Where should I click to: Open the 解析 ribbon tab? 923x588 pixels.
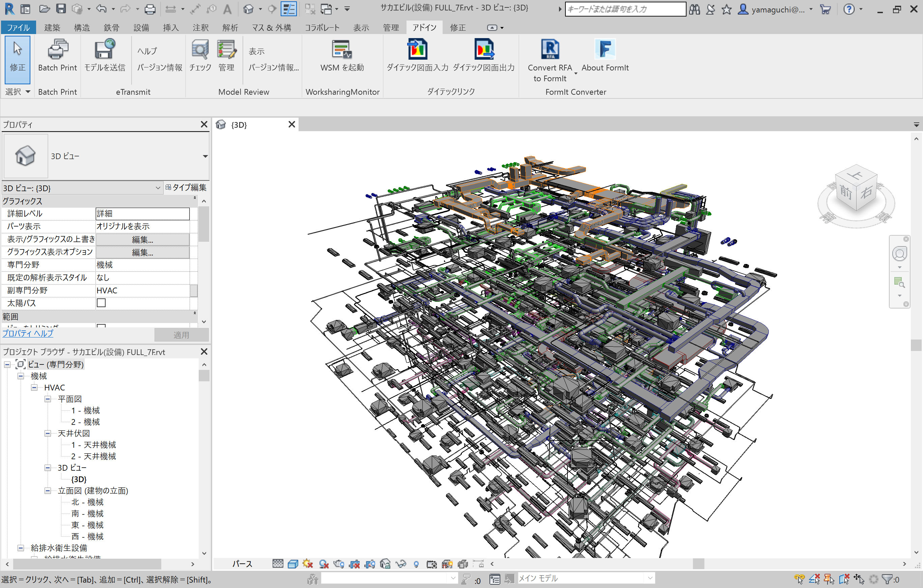(230, 28)
